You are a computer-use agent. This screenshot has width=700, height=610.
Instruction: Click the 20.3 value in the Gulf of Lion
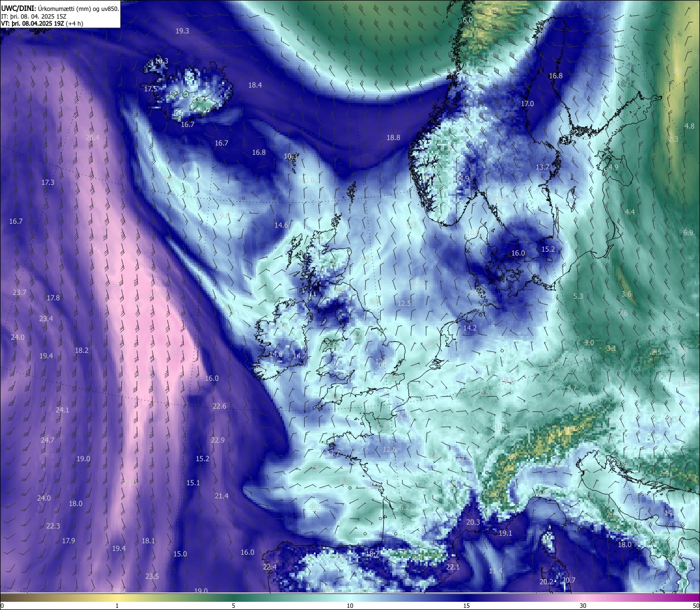473,522
